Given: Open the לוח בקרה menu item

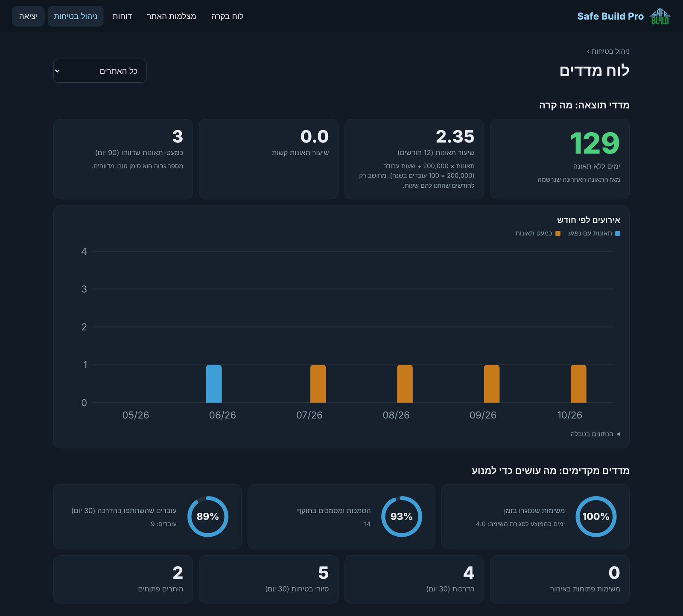Looking at the screenshot, I should coord(227,16).
